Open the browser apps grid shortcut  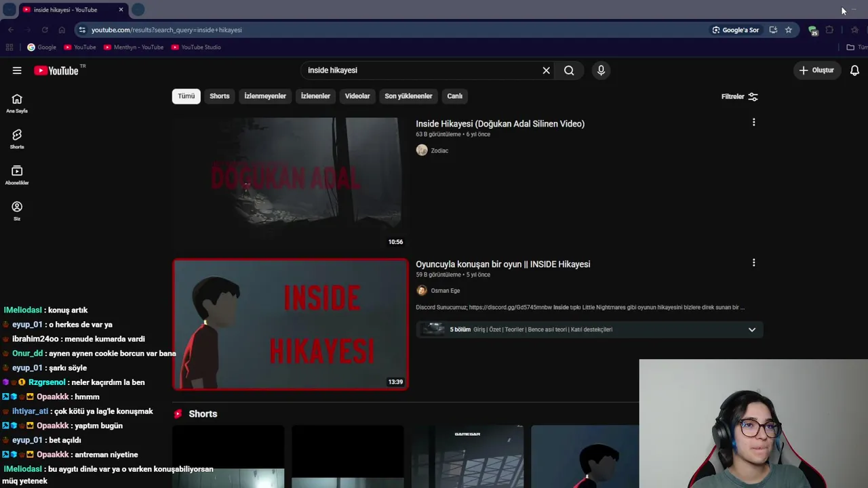(9, 47)
